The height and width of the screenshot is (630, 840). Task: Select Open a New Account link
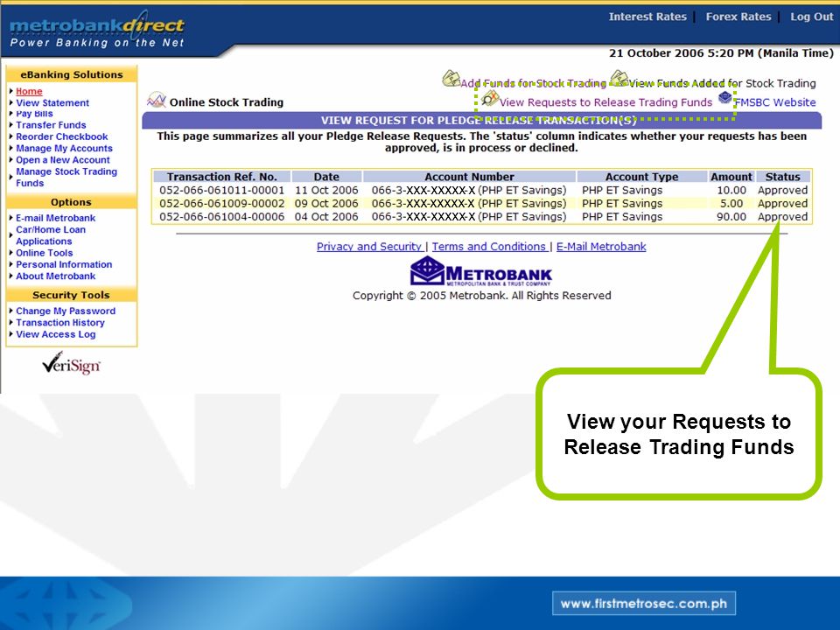tap(63, 160)
